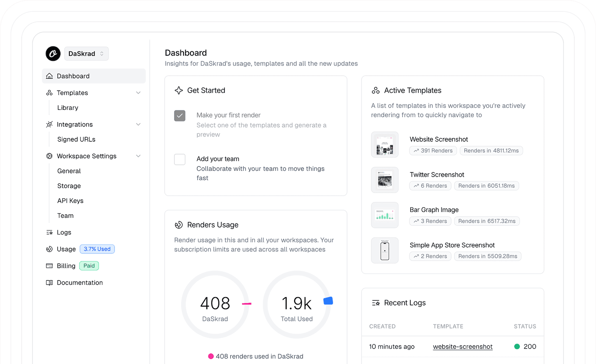The width and height of the screenshot is (596, 364).
Task: Open General workspace settings
Action: pos(69,171)
